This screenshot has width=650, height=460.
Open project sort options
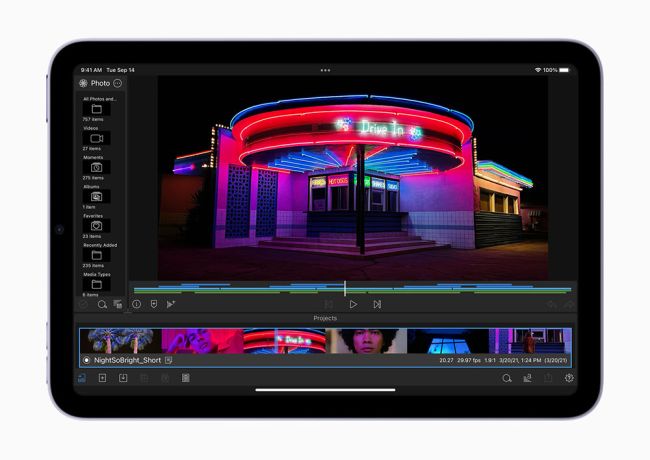[527, 378]
